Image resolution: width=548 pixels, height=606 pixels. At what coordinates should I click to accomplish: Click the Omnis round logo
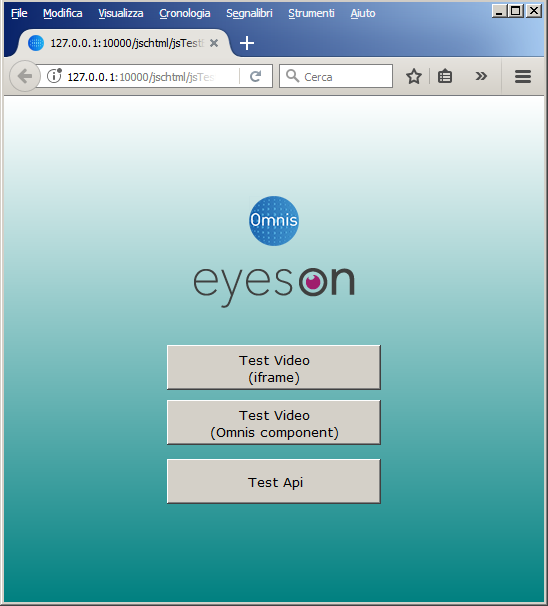(x=274, y=221)
